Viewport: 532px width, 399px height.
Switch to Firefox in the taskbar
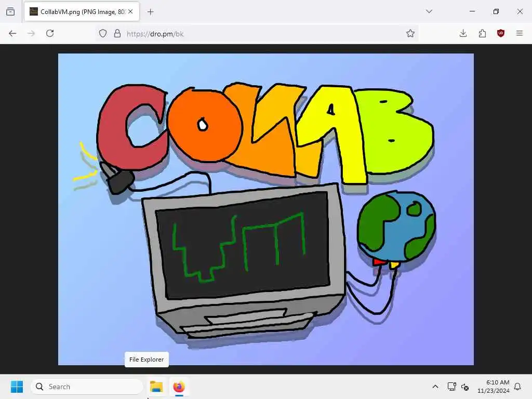[x=179, y=387]
